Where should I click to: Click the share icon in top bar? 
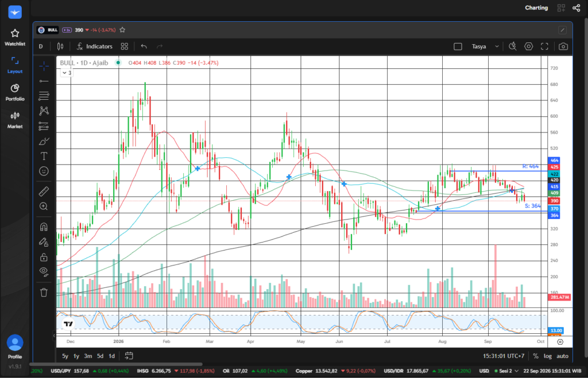coord(577,8)
